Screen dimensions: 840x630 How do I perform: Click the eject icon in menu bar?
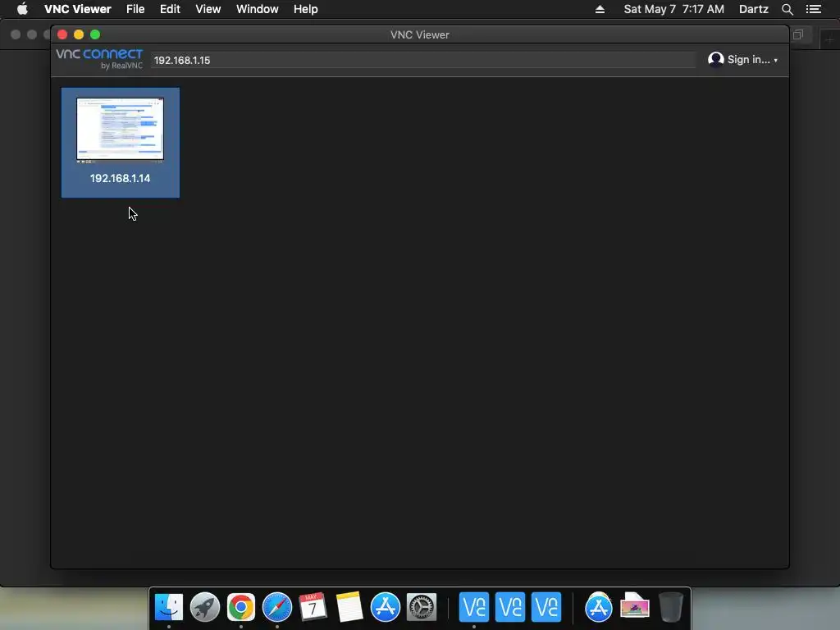point(600,9)
